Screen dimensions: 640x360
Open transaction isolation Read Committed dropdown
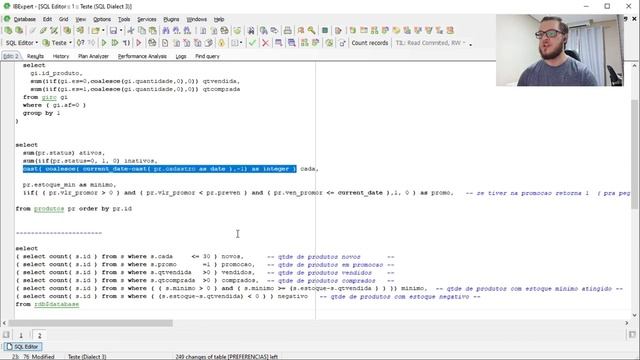point(430,43)
